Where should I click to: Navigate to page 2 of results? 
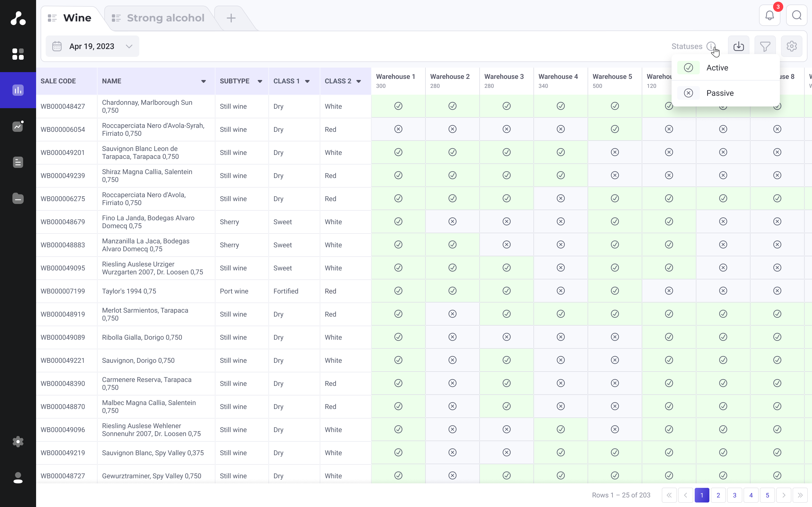pos(718,495)
